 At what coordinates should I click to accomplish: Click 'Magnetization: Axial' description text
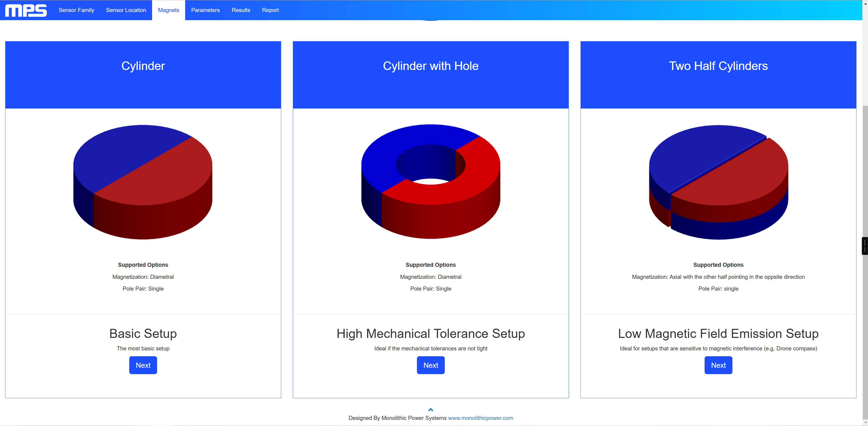click(x=718, y=277)
